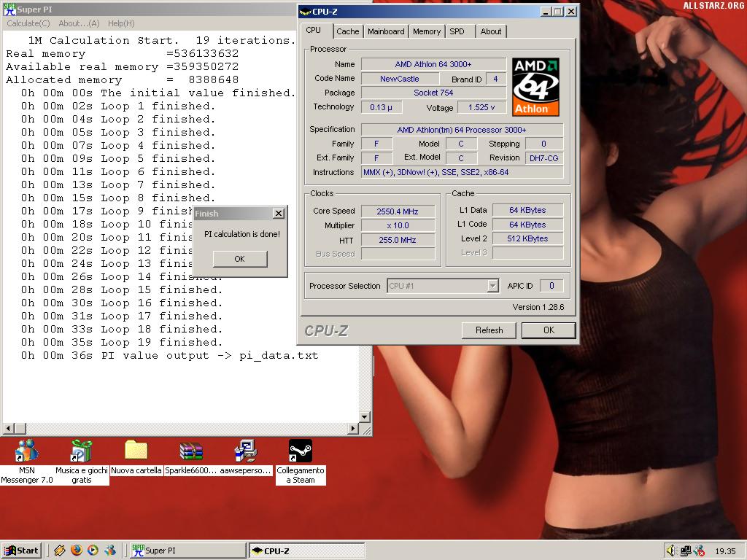Click the Winamp quick launch icon

(60, 551)
